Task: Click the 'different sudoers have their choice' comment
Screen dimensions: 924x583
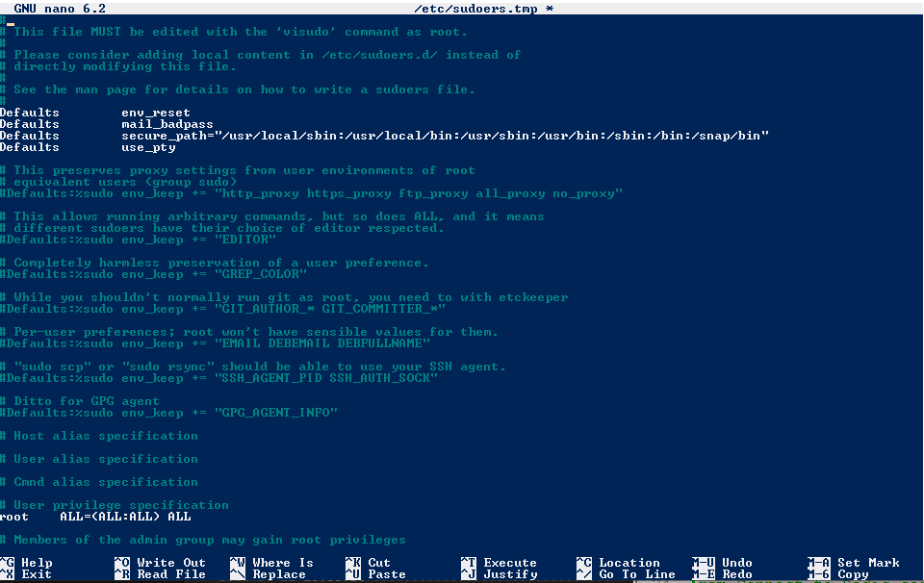Action: 222,228
